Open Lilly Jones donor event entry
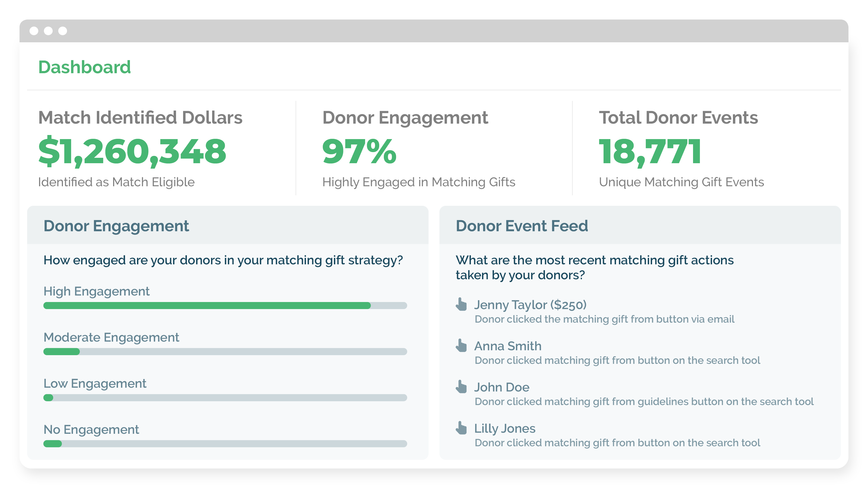 tap(505, 429)
